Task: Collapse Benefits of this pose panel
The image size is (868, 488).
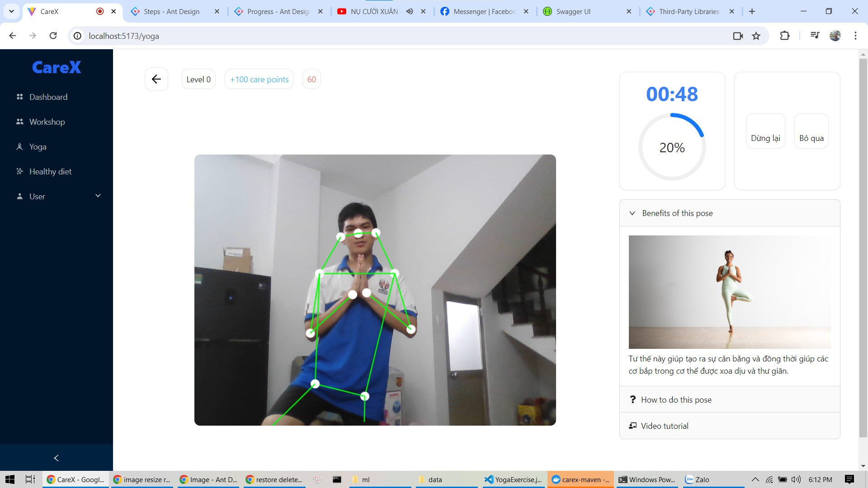Action: click(x=677, y=213)
